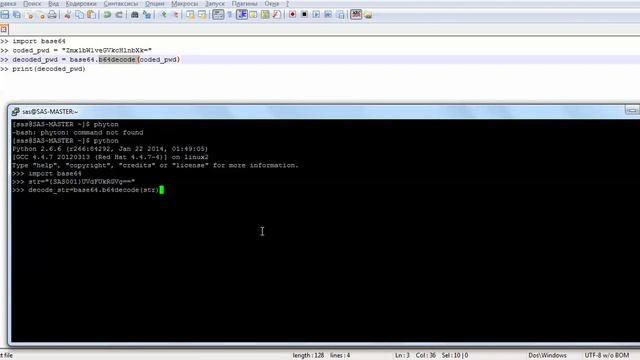The width and height of the screenshot is (640, 360).
Task: Minimize the PuTTY terminal window
Action: (632, 111)
